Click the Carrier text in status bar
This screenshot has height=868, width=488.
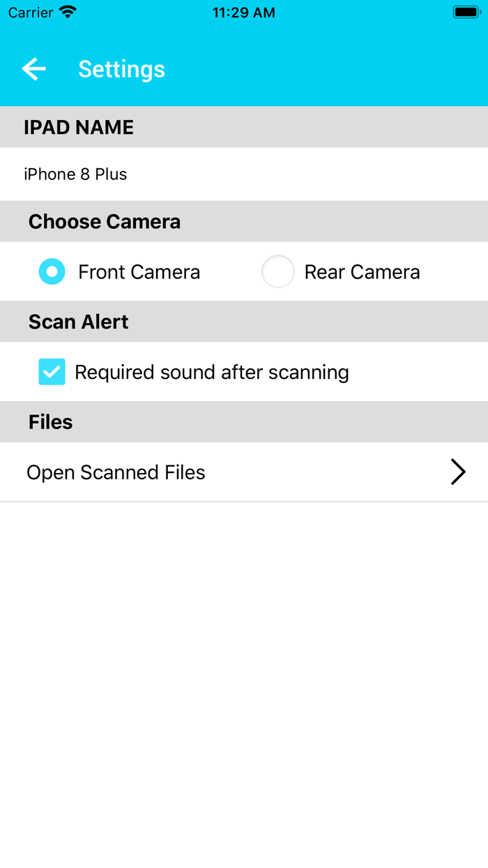[x=31, y=13]
